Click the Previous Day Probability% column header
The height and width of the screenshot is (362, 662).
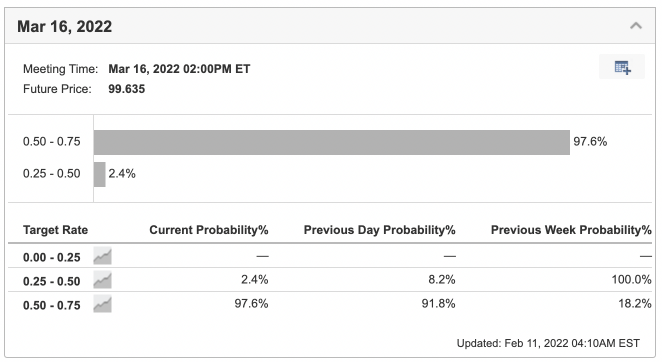380,230
